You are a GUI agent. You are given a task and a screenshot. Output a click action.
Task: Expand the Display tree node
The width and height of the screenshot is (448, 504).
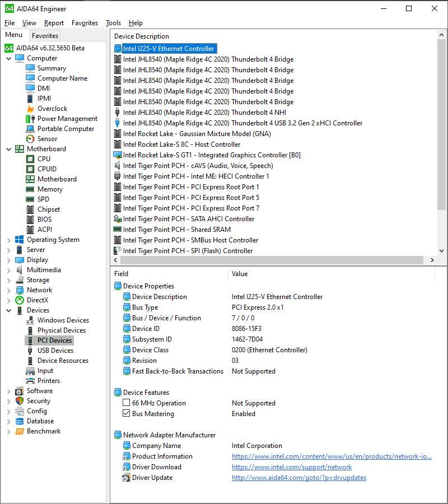coord(8,260)
